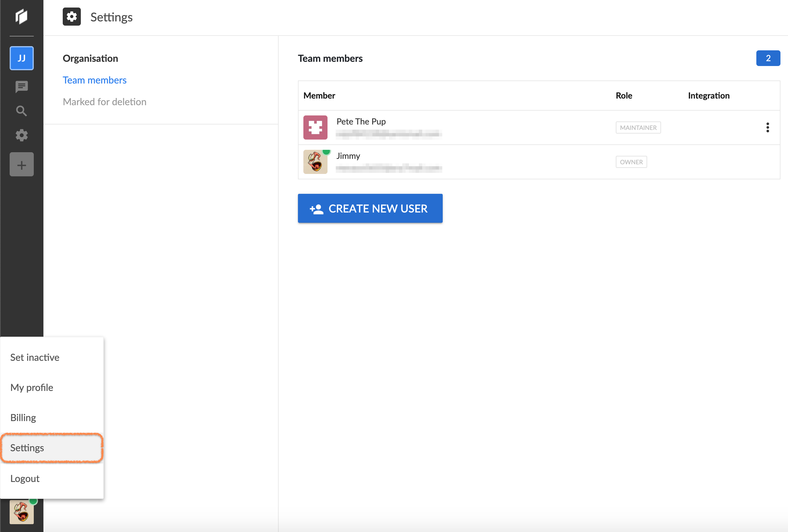Screen dimensions: 788x532
Task: Click the team member count badge
Action: point(768,58)
